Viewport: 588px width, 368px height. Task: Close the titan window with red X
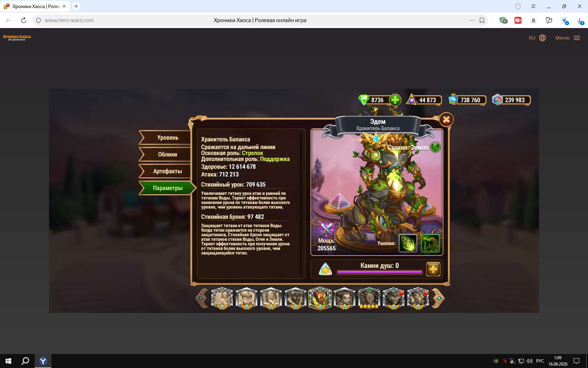[x=446, y=120]
